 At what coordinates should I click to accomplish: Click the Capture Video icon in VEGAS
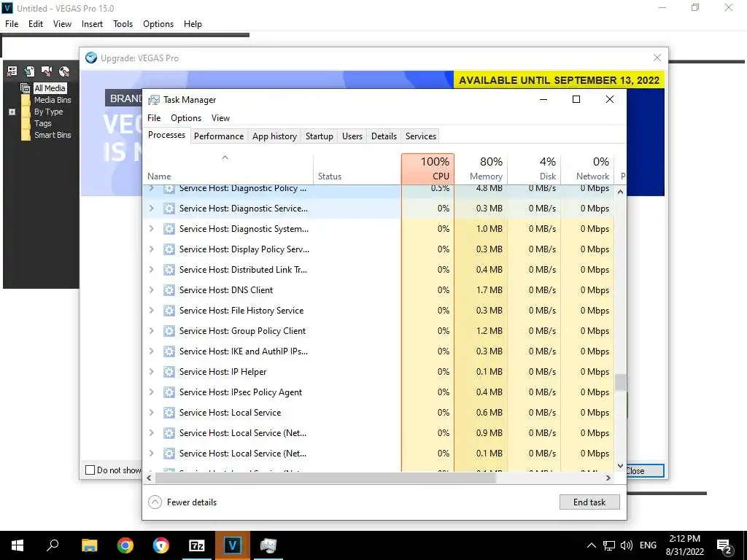(47, 71)
